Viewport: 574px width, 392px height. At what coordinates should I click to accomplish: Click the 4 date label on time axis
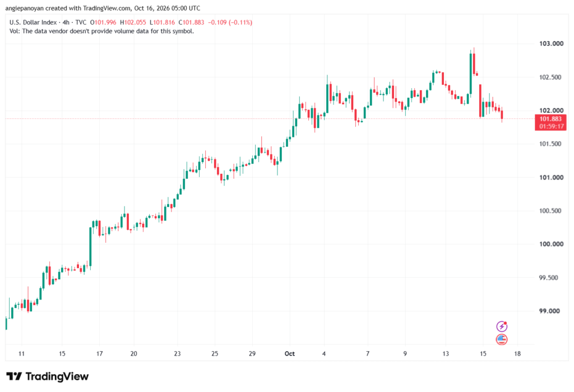click(x=324, y=353)
